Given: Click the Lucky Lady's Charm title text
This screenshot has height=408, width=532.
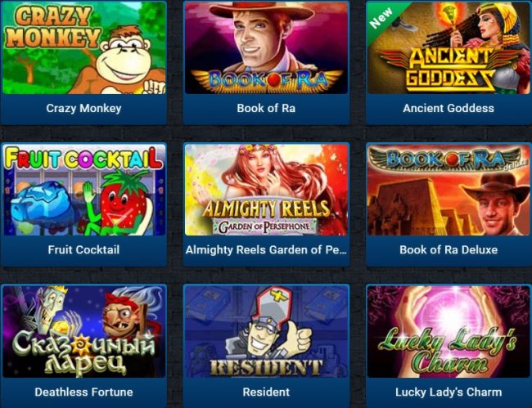Looking at the screenshot, I should click(449, 392).
